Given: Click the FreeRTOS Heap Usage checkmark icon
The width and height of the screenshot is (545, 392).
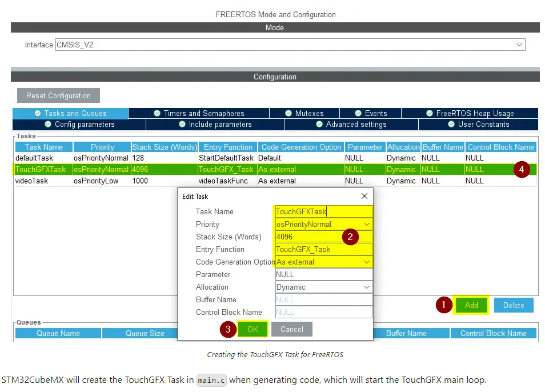Looking at the screenshot, I should tap(430, 113).
